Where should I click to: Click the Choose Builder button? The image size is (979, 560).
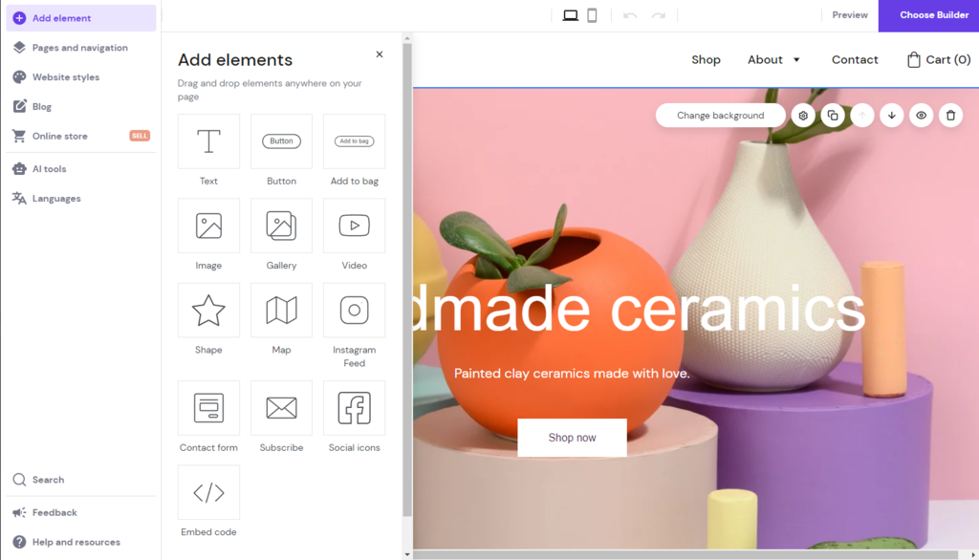(x=929, y=15)
